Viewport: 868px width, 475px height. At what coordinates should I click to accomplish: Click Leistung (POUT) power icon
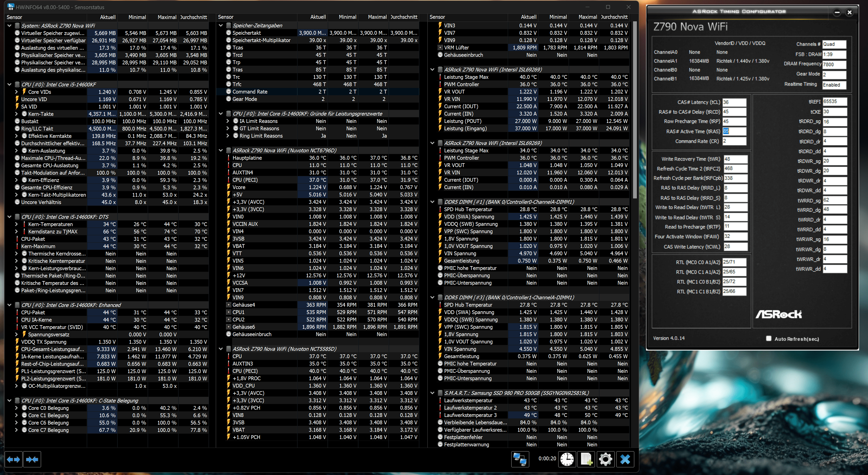point(440,121)
